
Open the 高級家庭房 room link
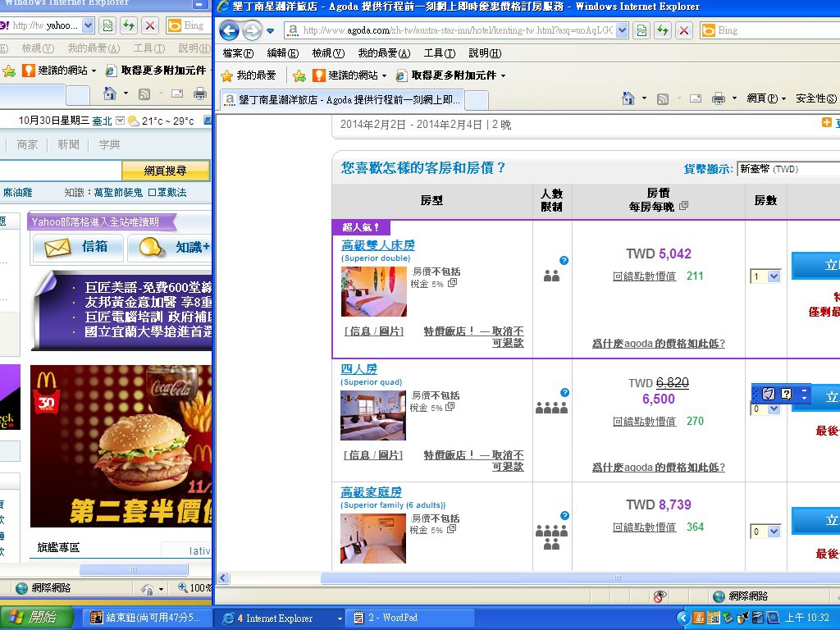372,492
